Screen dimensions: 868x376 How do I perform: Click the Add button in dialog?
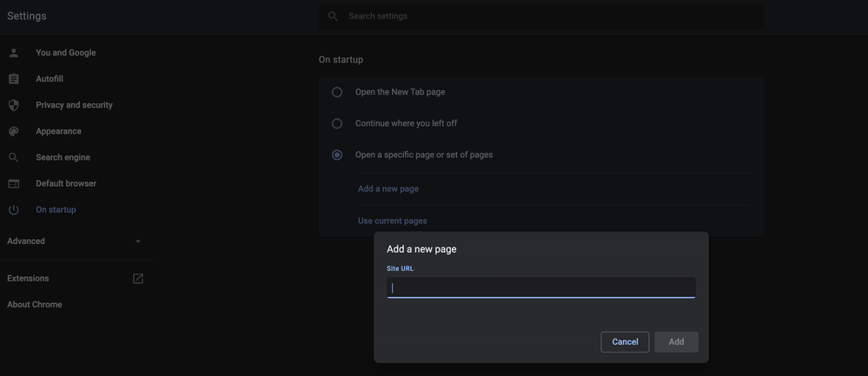pyautogui.click(x=677, y=342)
